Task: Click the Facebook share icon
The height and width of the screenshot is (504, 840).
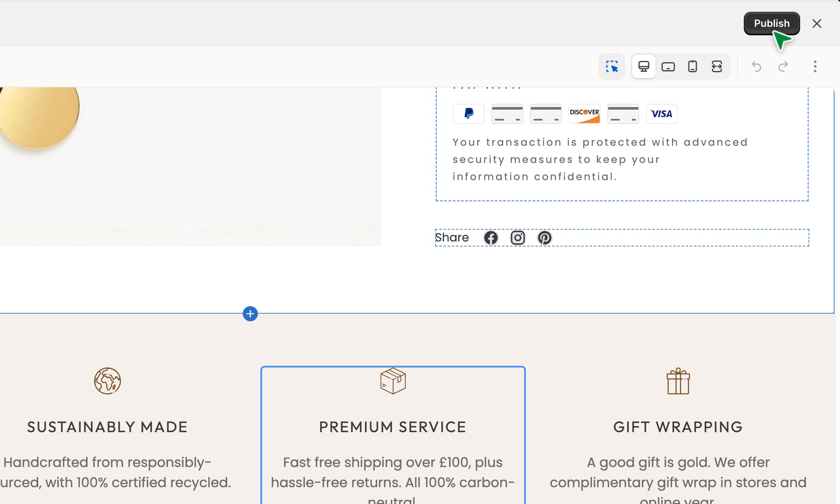Action: coord(491,238)
